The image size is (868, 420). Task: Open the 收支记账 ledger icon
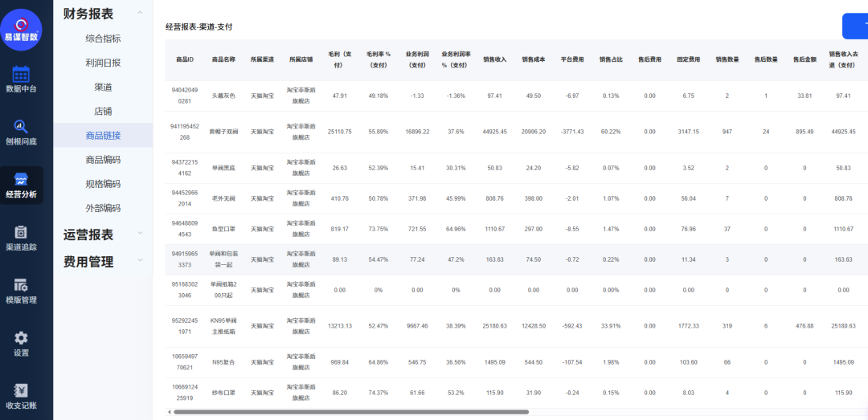coord(21,390)
